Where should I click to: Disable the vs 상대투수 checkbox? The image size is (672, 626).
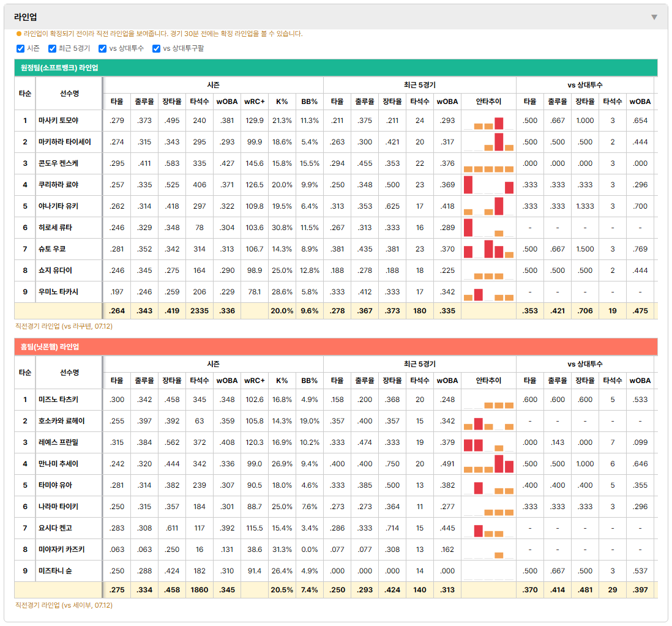coord(102,48)
